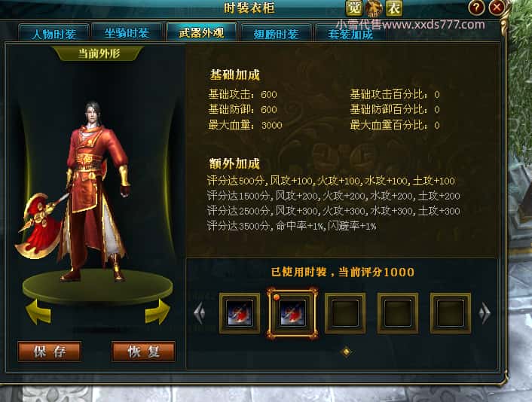Click the diamond page indicator below slots
Screen dimensions: 532x402
[x=346, y=352]
